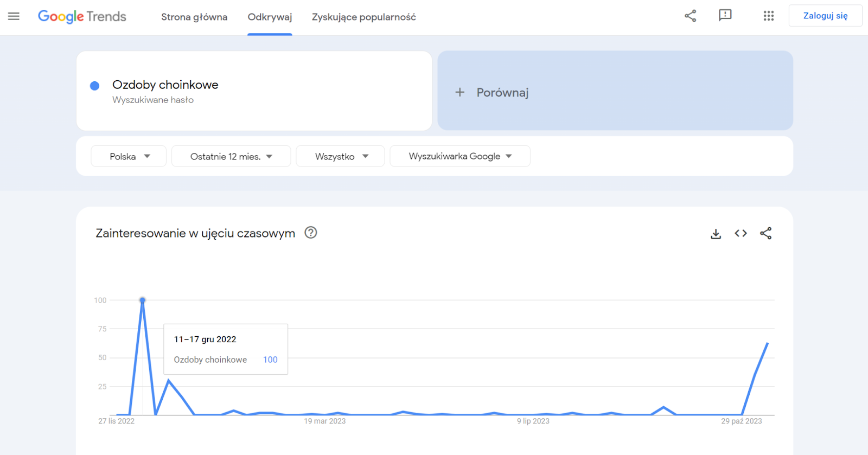868x455 pixels.
Task: Download chart data as CSV
Action: [716, 234]
